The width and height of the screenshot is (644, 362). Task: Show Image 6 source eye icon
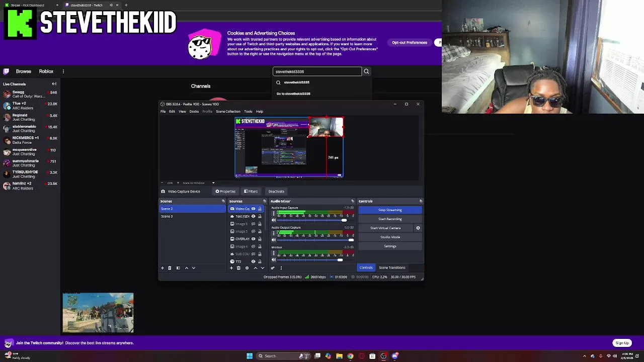(253, 224)
